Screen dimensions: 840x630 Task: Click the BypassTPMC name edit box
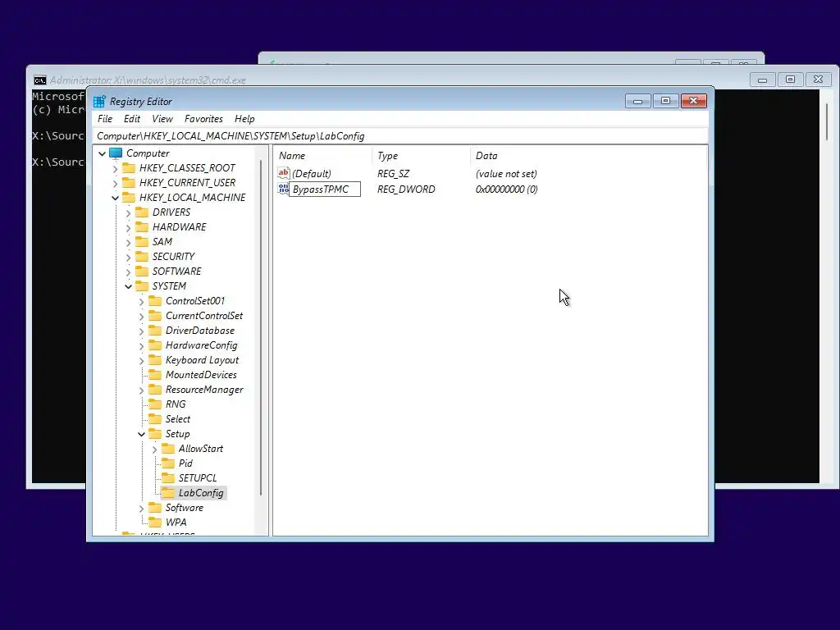[325, 189]
